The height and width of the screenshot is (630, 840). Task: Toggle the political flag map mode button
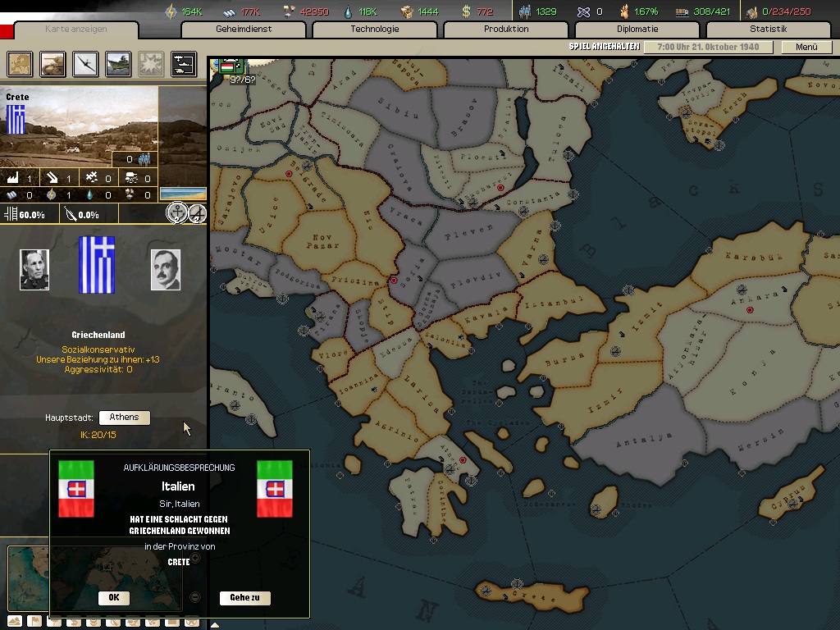tap(33, 621)
